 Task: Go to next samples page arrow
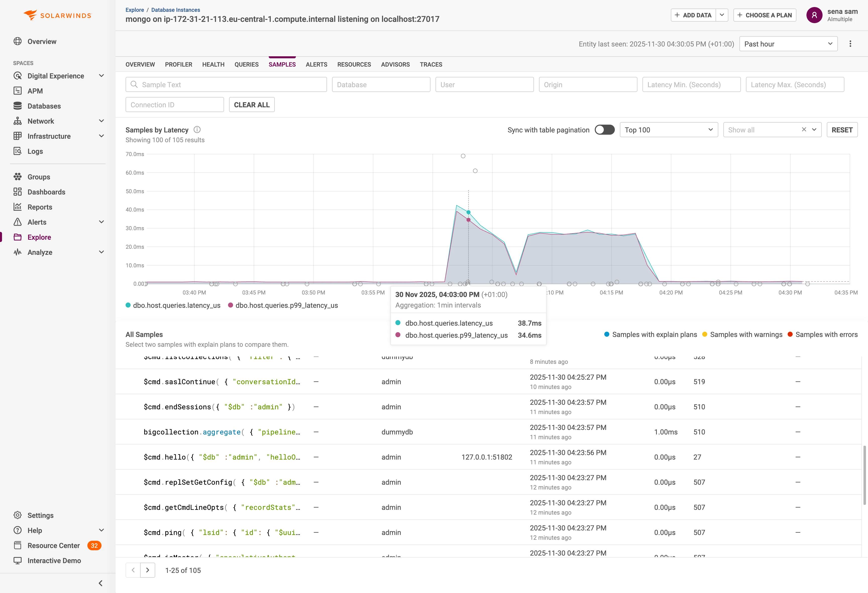click(147, 570)
